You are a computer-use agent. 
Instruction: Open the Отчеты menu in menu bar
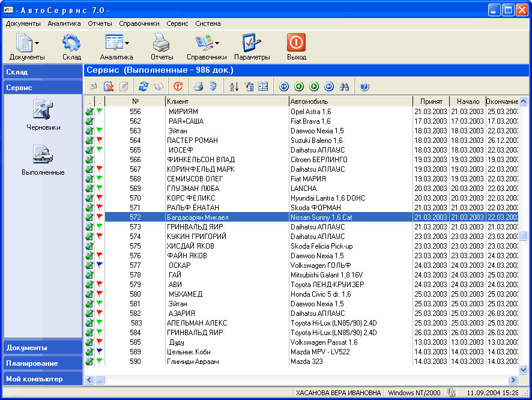pyautogui.click(x=100, y=23)
